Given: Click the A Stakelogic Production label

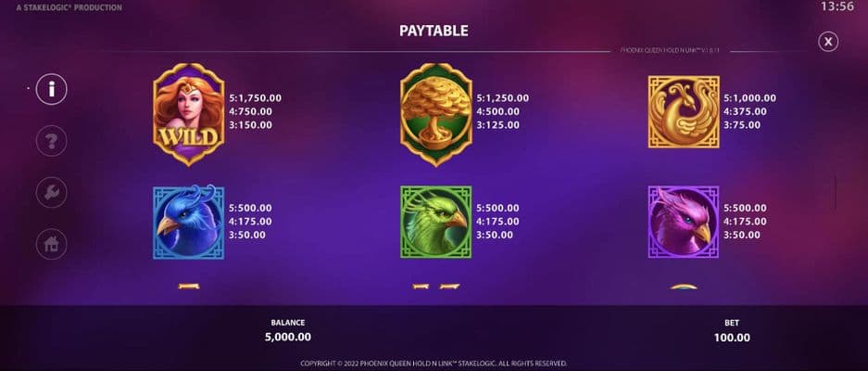Looking at the screenshot, I should pos(69,7).
